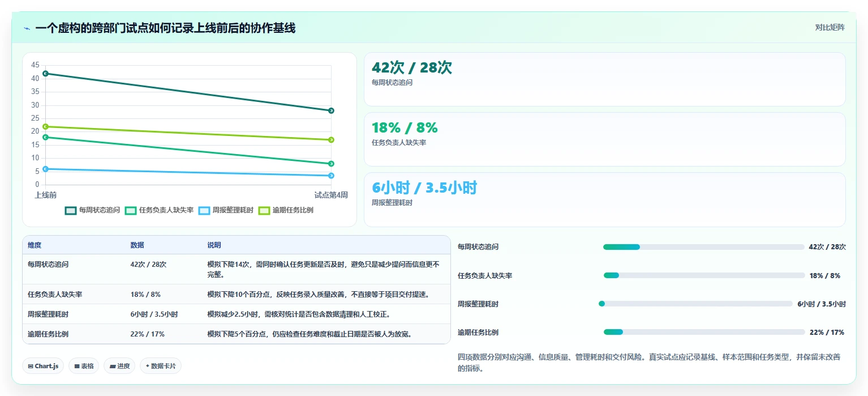Click the green data point at 18 上线前
The image size is (868, 396).
pos(45,137)
